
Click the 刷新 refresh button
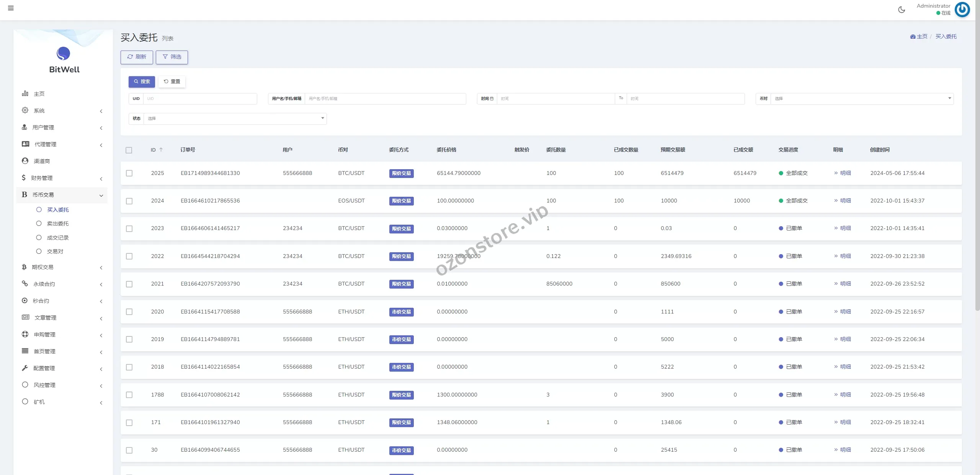(x=137, y=57)
